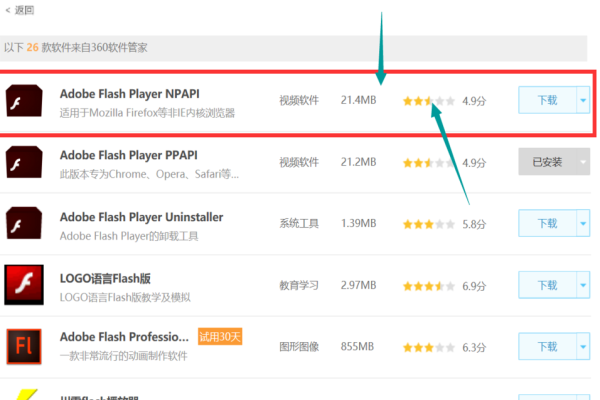Open the Adobe Flash Player PPAPI icon
The height and width of the screenshot is (400, 600).
pyautogui.click(x=24, y=162)
